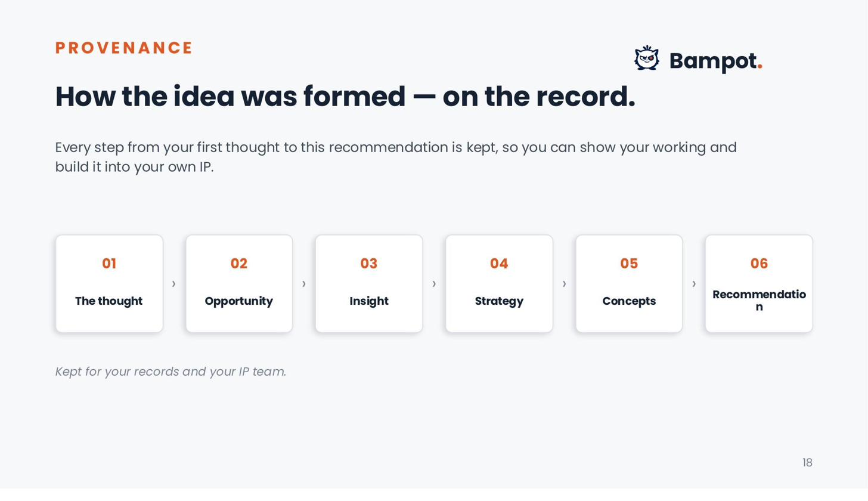Open the 06 Recommendation step card
868x501 pixels.
point(759,284)
